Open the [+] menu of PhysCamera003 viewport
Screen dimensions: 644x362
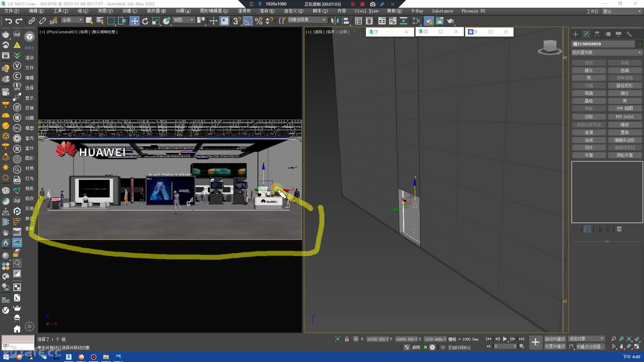pyautogui.click(x=42, y=32)
